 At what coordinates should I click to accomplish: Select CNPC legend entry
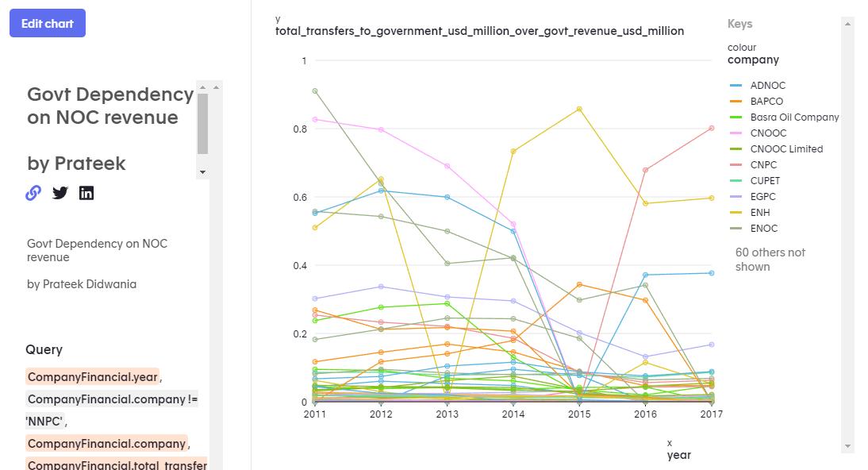click(754, 165)
